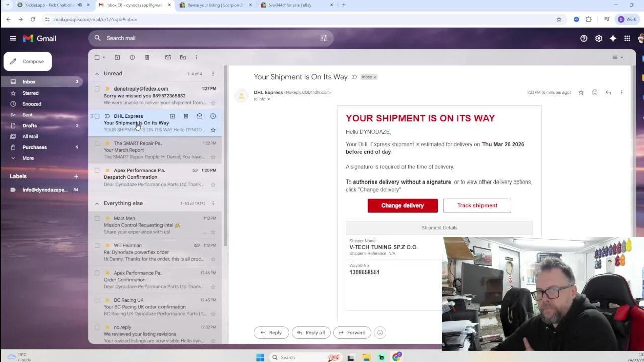Open Everything else section options menu

(x=213, y=203)
